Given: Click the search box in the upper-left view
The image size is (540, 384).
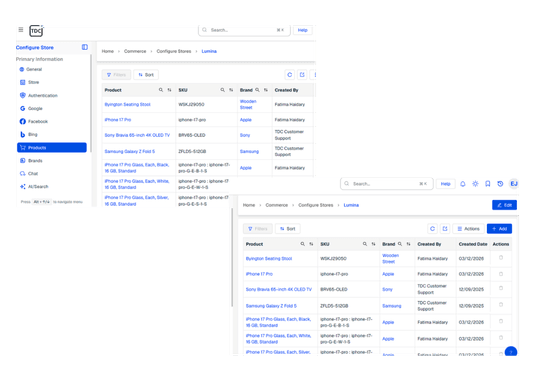Looking at the screenshot, I should (244, 30).
